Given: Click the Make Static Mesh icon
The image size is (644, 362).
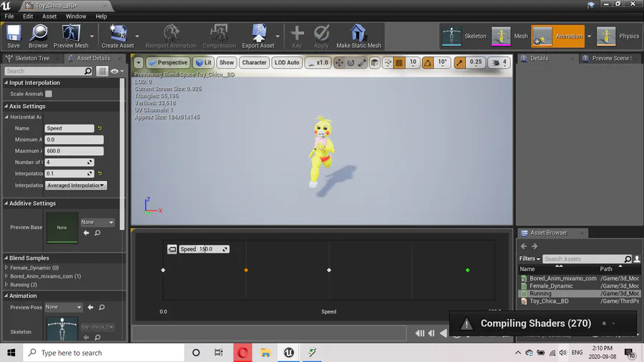Looking at the screenshot, I should pos(358,36).
